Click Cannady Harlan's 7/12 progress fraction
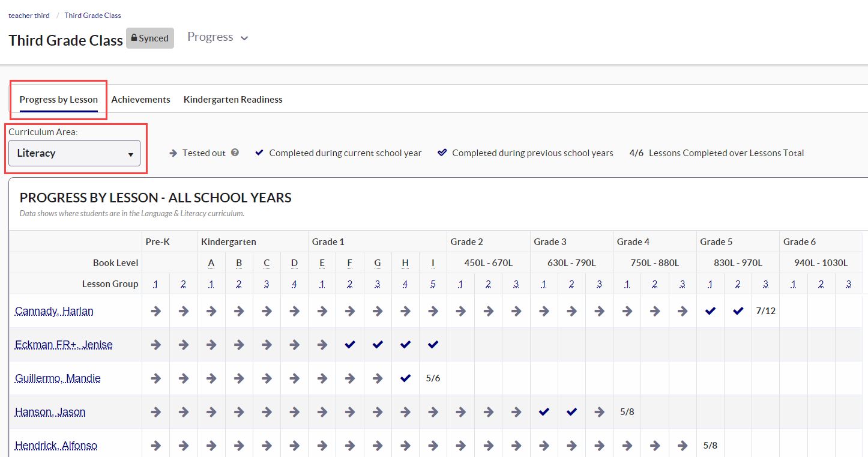The height and width of the screenshot is (457, 868). [x=765, y=311]
